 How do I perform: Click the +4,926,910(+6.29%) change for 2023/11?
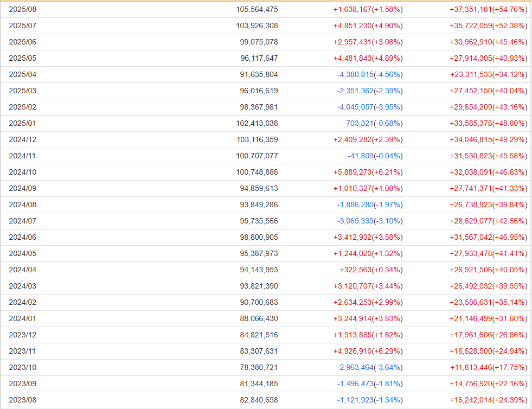coord(368,352)
